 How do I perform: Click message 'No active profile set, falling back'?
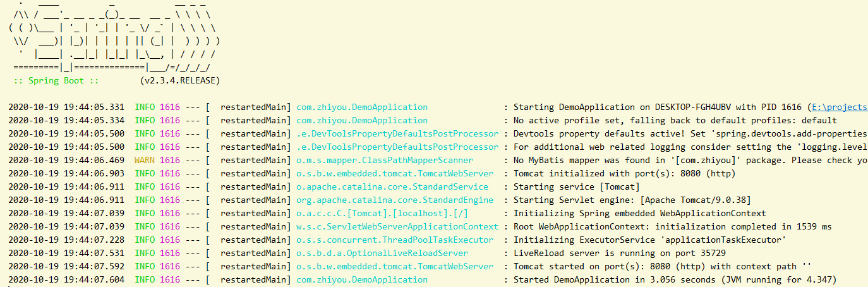[675, 121]
